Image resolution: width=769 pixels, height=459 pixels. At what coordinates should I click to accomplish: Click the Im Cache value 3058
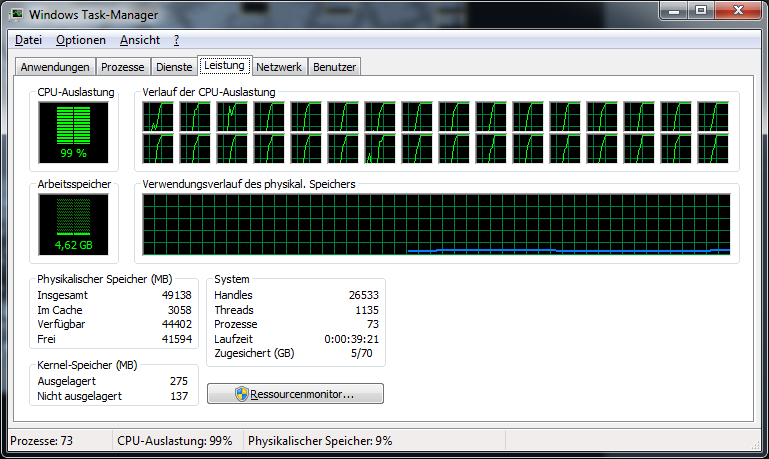[179, 310]
